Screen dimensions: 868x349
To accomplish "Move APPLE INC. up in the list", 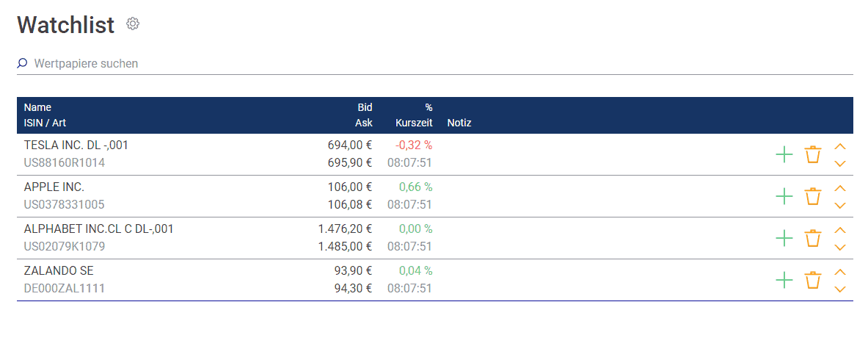I will [x=840, y=188].
